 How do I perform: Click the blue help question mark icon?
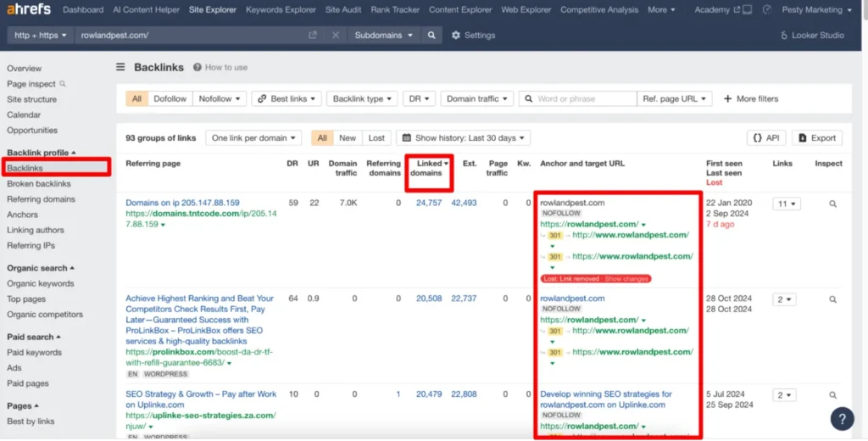(842, 418)
